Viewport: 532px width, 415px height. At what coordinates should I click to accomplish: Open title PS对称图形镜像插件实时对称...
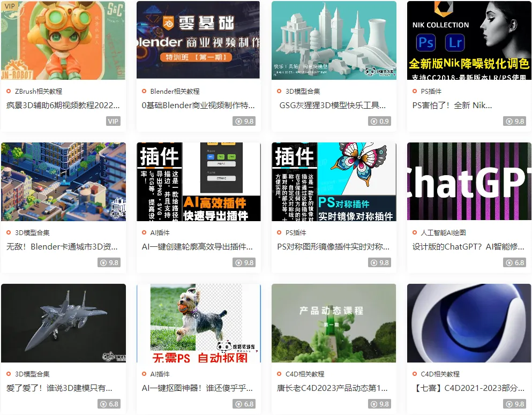(x=333, y=247)
